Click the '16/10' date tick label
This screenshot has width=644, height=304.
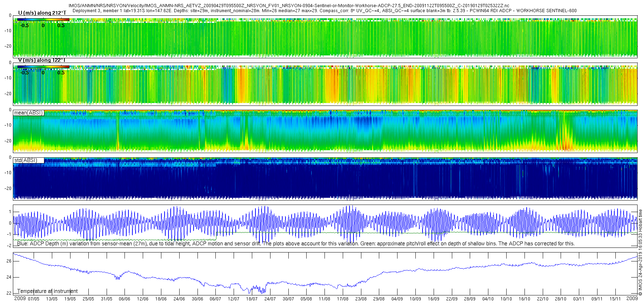[x=525, y=299]
